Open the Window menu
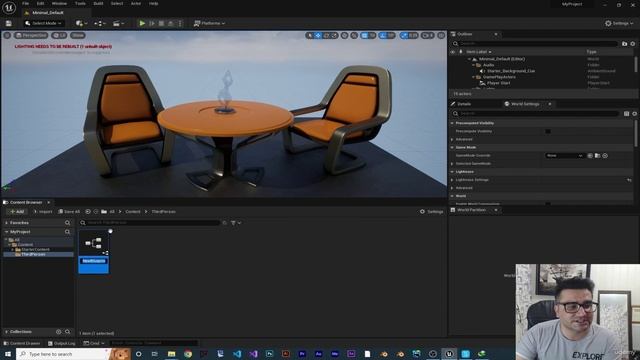This screenshot has height=360, width=640. pyautogui.click(x=59, y=3)
